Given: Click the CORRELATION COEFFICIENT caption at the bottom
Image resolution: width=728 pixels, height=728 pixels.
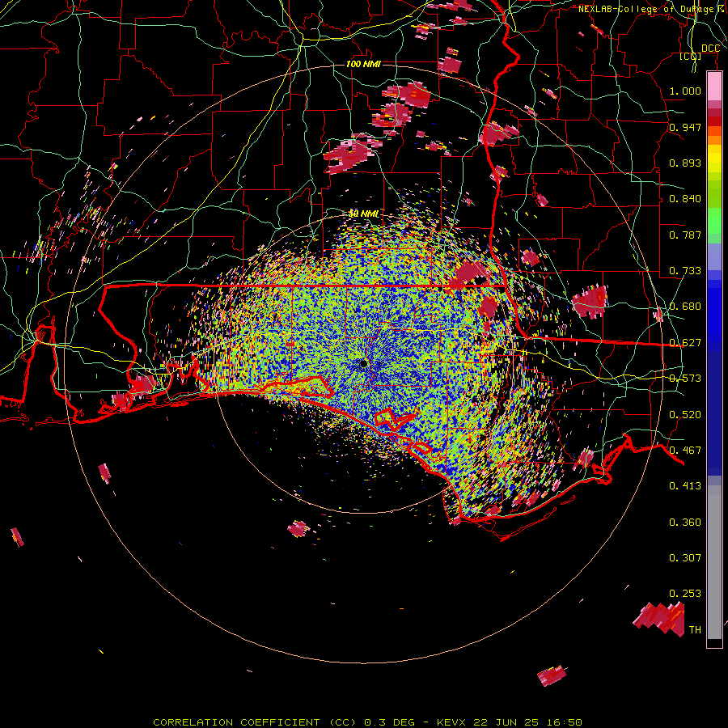Looking at the screenshot, I should pyautogui.click(x=367, y=722).
